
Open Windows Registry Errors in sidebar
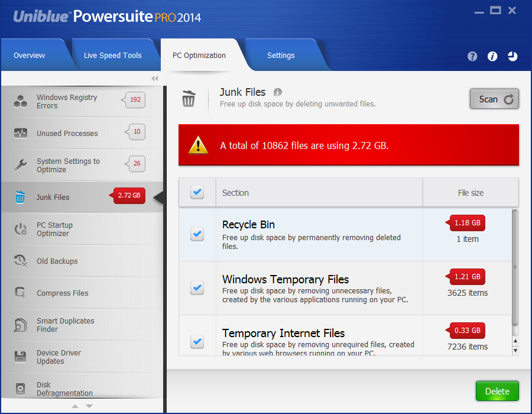(82, 101)
